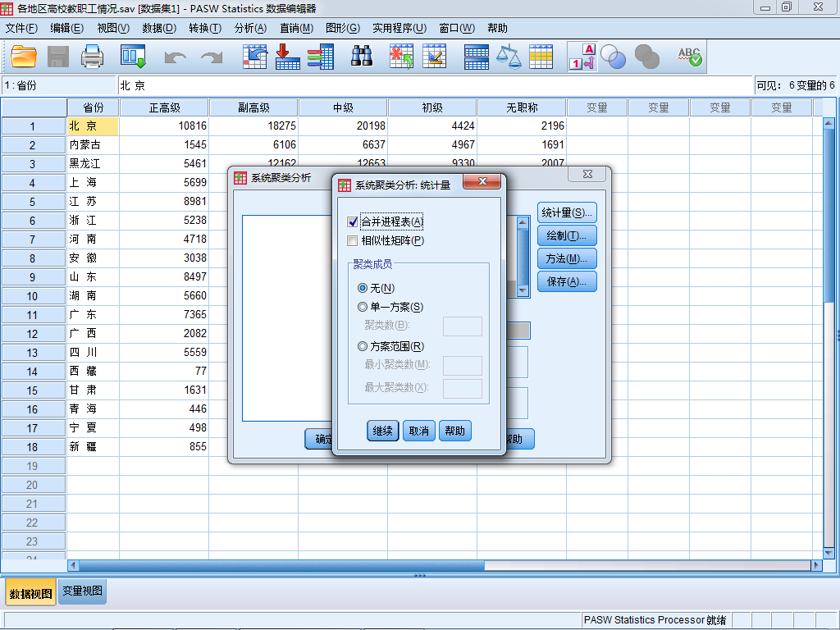The width and height of the screenshot is (840, 630).
Task: Open the 图形(G) menu
Action: pos(343,29)
